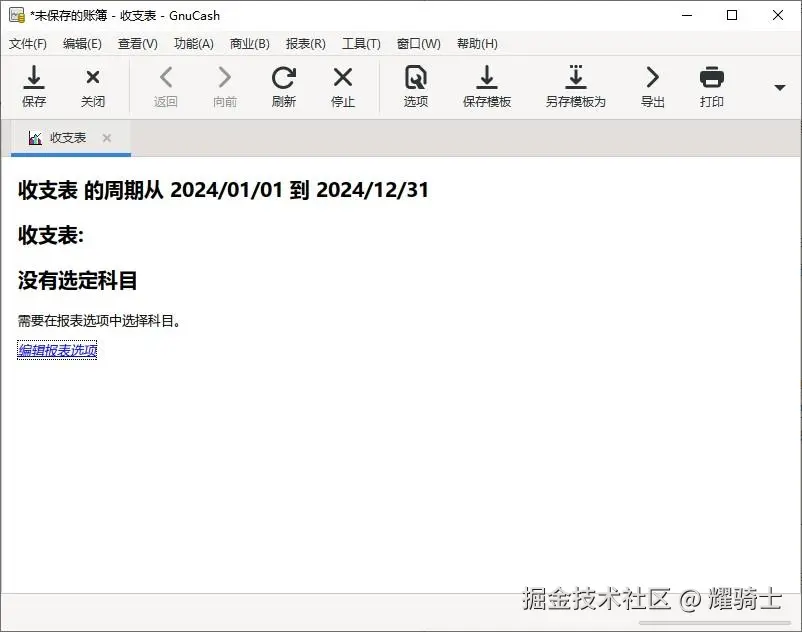Stop loading with the 停止 icon

343,86
